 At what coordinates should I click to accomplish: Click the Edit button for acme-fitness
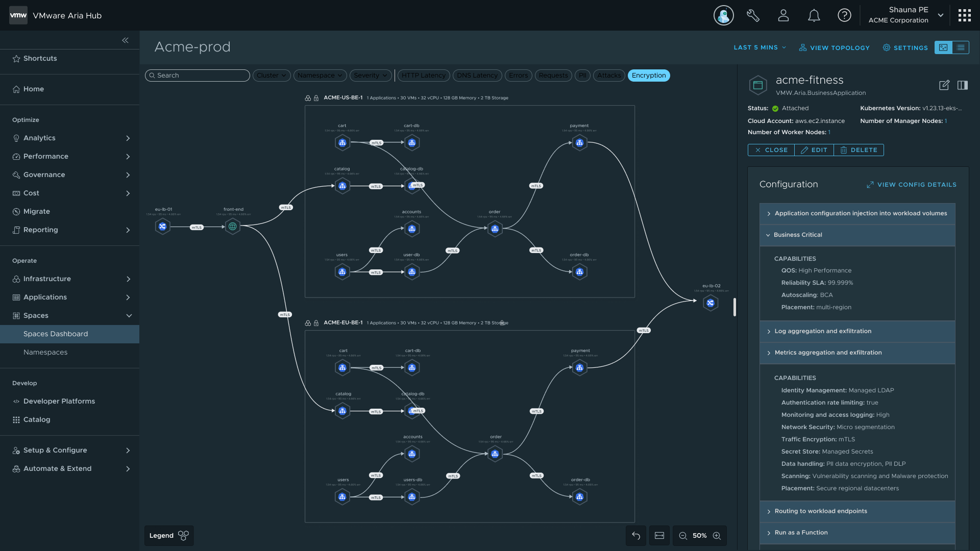click(814, 150)
